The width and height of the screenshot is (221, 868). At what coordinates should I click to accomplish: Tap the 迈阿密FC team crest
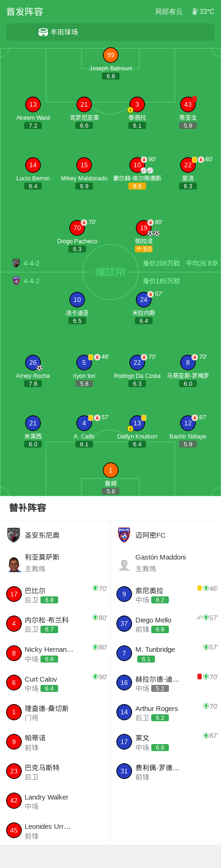(124, 535)
